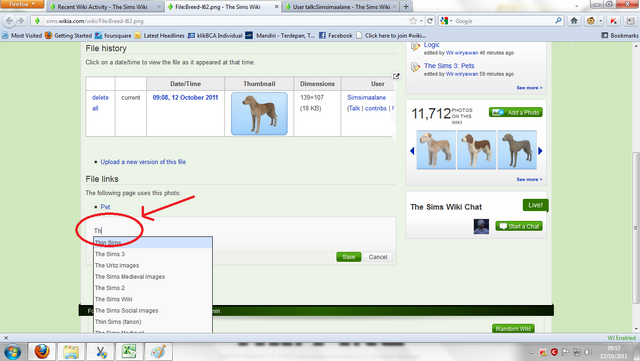The width and height of the screenshot is (640, 361).
Task: Open Paint from the taskbar
Action: [x=159, y=351]
